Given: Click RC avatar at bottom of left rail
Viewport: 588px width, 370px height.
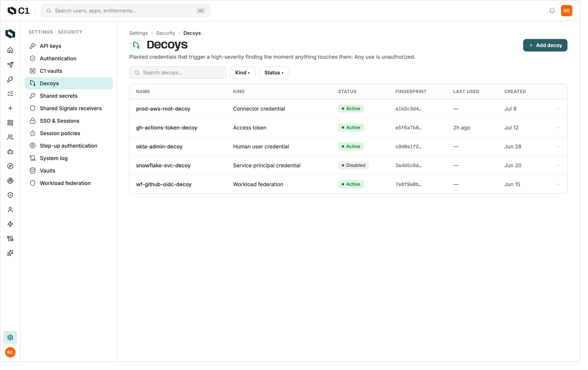Looking at the screenshot, I should pos(10,352).
